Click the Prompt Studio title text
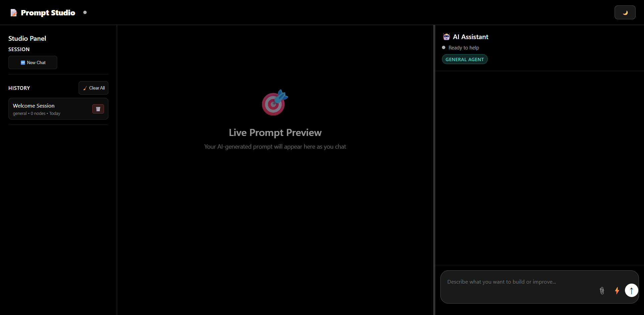Image resolution: width=644 pixels, height=315 pixels. (x=48, y=13)
